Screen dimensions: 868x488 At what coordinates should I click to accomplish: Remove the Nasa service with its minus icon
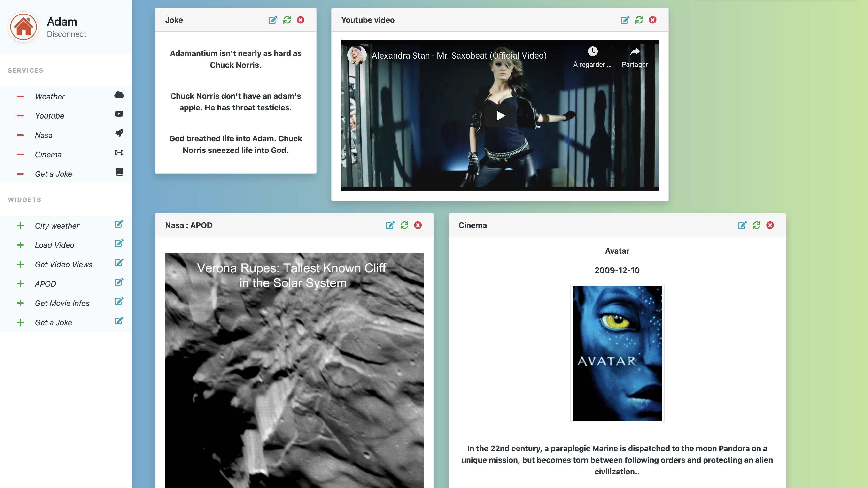[x=20, y=135]
